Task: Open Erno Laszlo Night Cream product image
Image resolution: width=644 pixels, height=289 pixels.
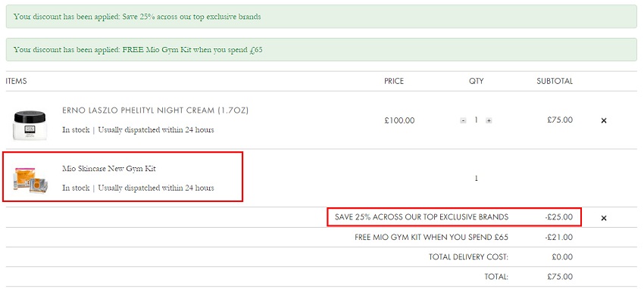Action: (30, 126)
